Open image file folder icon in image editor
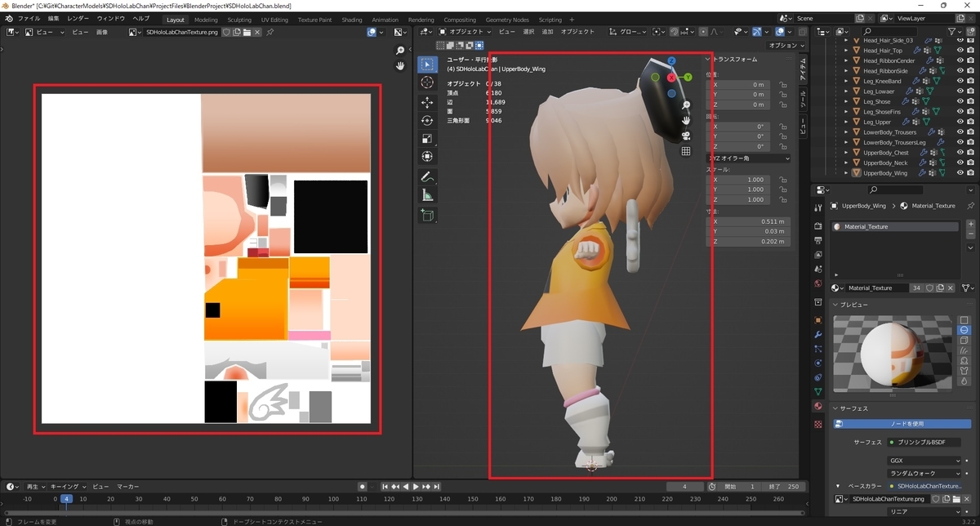Screen dimensions: 980x526 [x=246, y=33]
